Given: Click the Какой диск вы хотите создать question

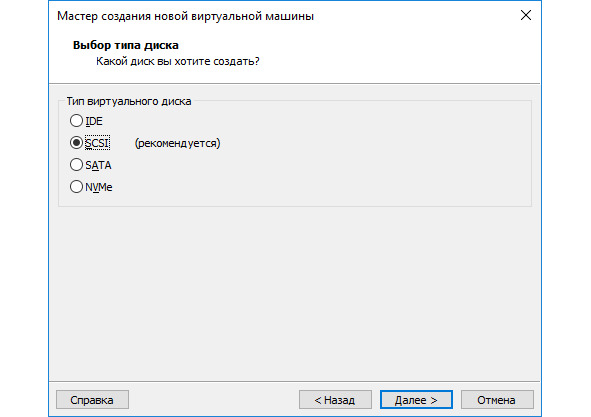Looking at the screenshot, I should [x=178, y=61].
